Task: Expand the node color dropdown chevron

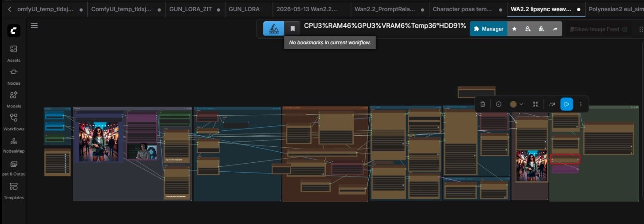Action: pos(522,104)
